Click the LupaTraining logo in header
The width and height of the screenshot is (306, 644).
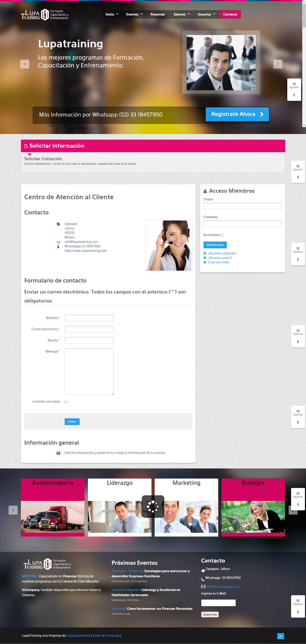click(x=44, y=15)
